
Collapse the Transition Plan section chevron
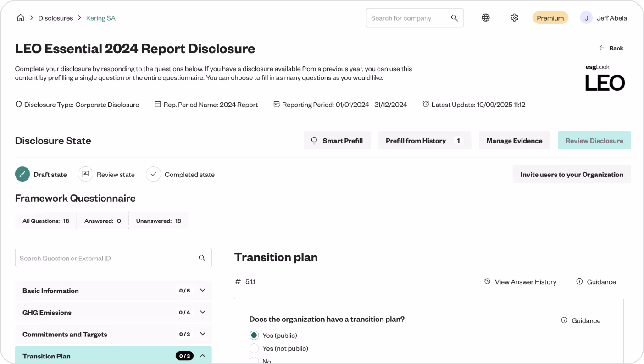(203, 356)
